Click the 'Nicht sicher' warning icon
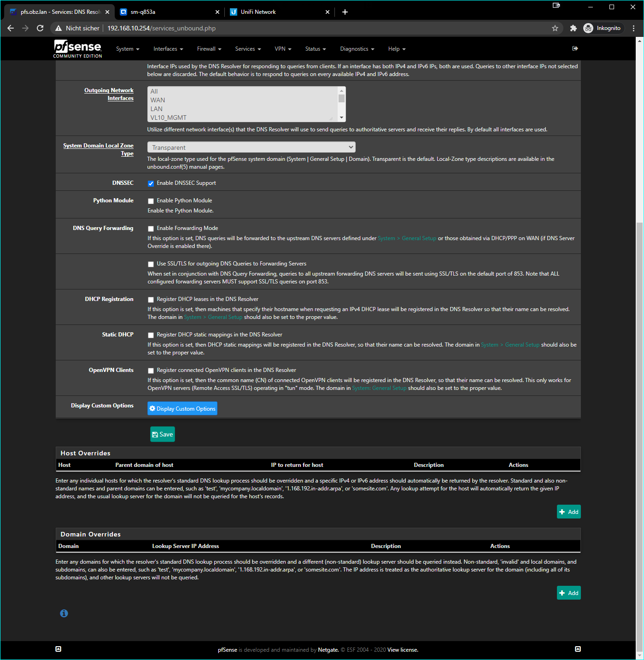 coord(59,28)
